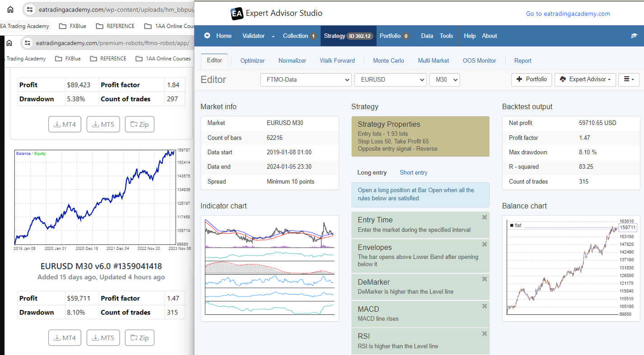This screenshot has width=644, height=355.
Task: Open the About nav item
Action: point(490,36)
